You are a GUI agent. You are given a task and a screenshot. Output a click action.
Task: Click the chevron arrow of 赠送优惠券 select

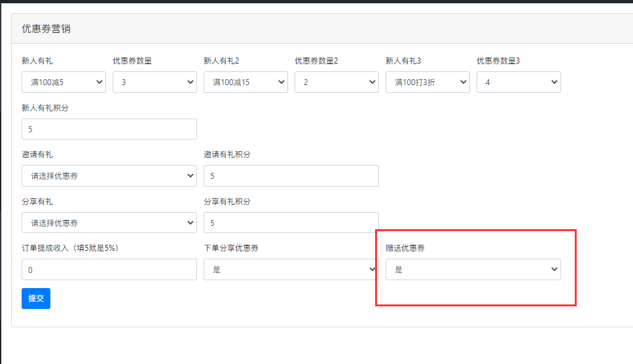[554, 270]
